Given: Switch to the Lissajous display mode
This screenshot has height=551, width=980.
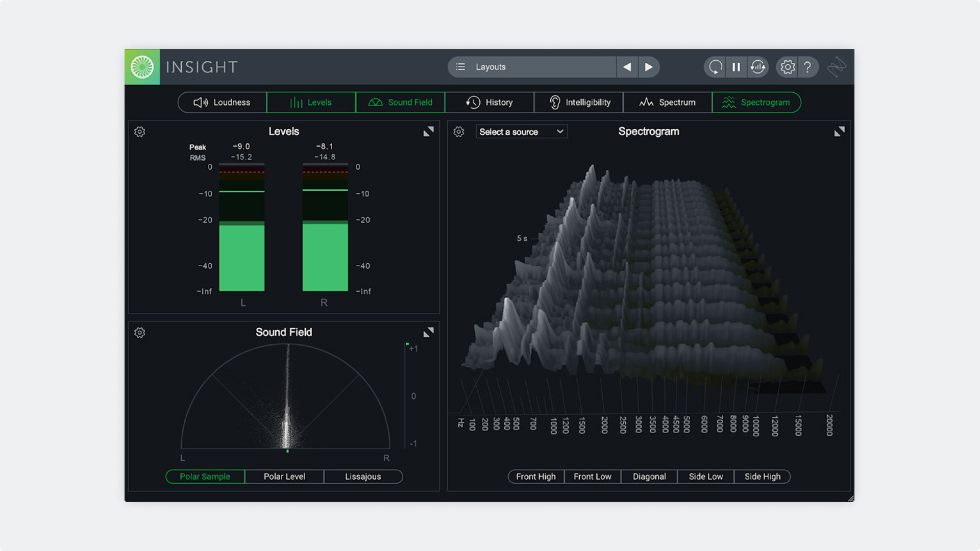Looking at the screenshot, I should [363, 476].
